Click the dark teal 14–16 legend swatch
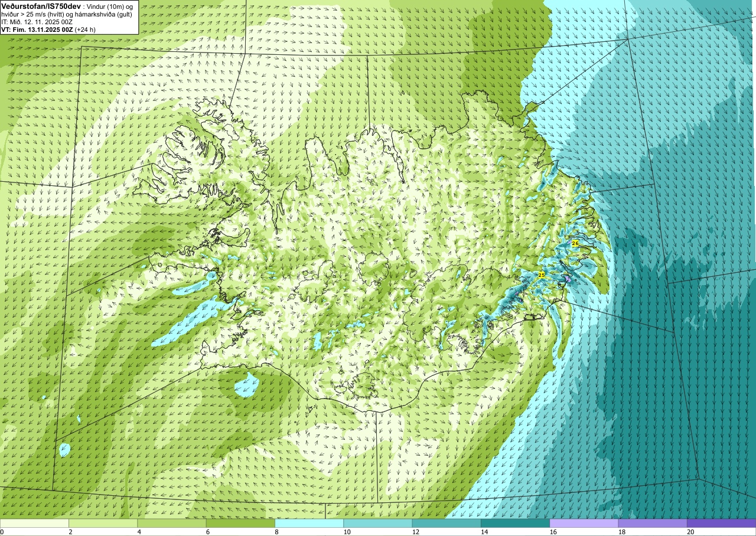 click(515, 523)
